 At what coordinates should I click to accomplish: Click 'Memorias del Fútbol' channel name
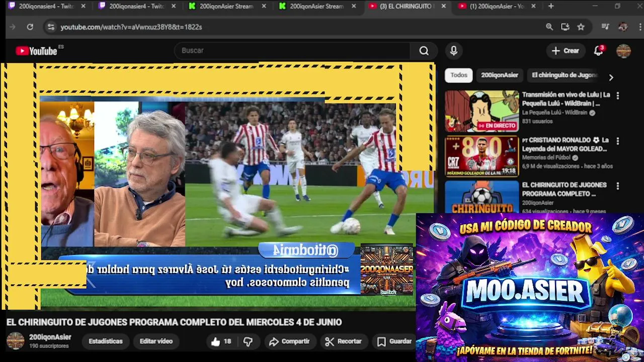pos(546,158)
